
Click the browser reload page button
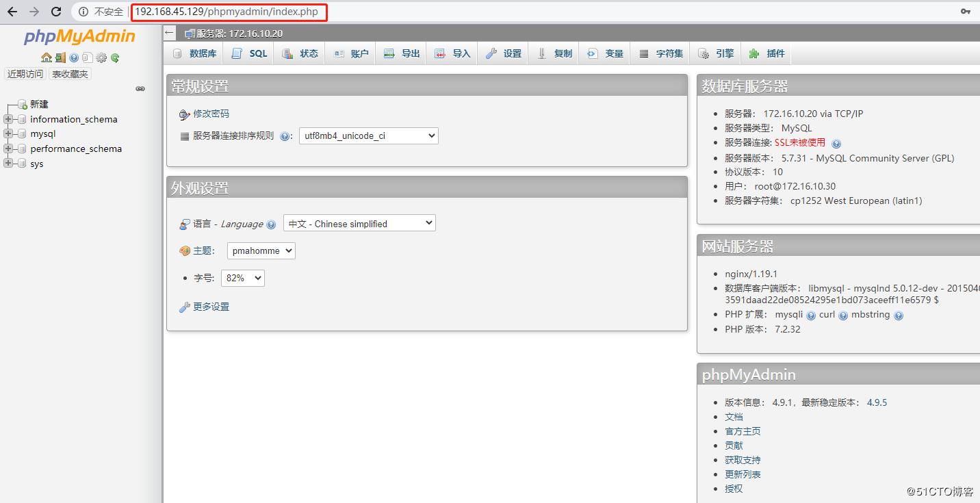[x=56, y=12]
